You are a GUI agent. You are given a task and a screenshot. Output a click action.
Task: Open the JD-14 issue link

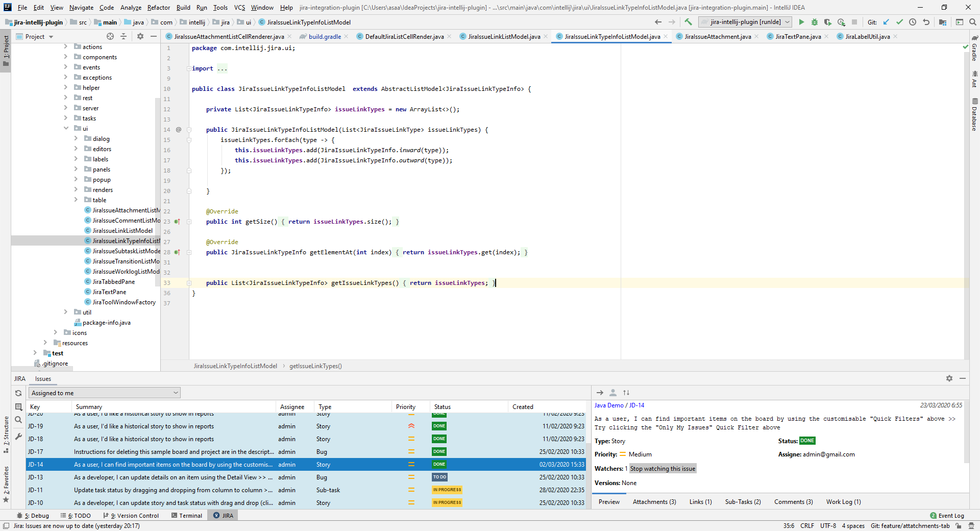636,405
